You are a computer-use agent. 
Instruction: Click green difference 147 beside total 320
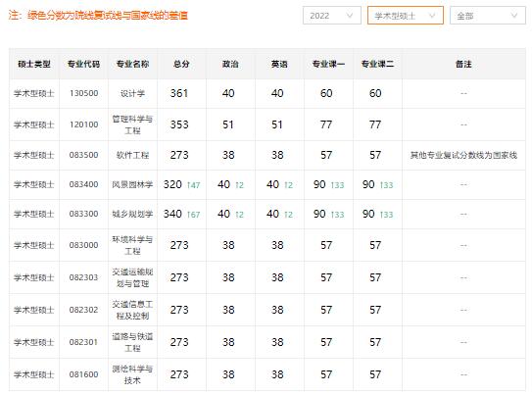coord(193,185)
